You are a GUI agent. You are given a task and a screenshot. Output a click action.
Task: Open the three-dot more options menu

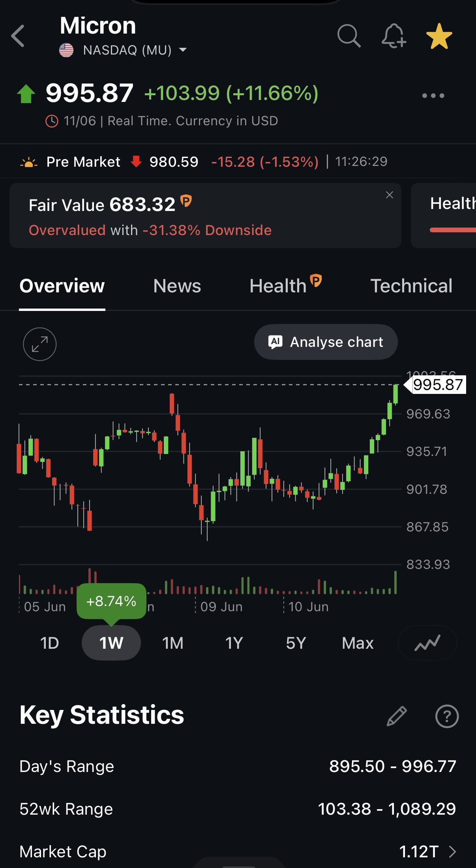(x=433, y=96)
